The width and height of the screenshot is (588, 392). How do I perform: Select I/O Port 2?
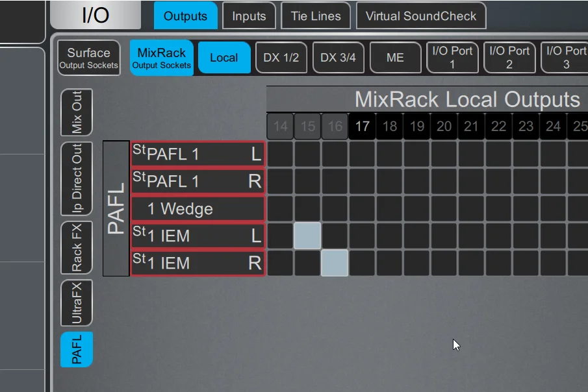click(x=509, y=58)
